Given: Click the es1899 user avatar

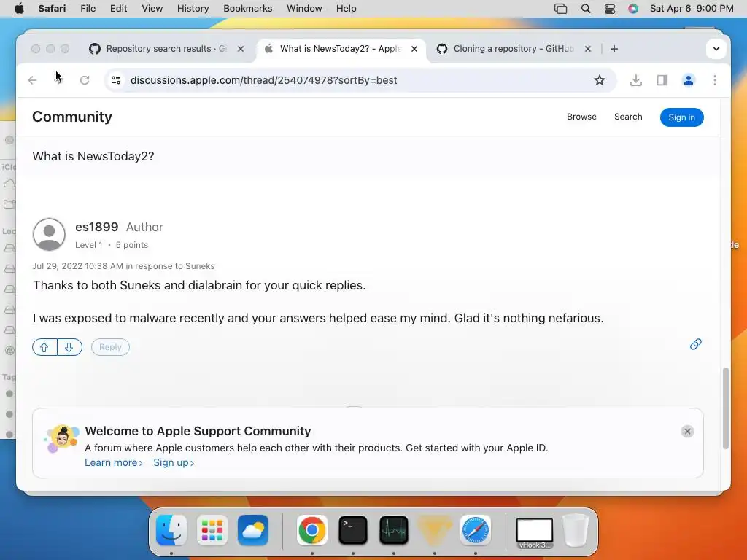Looking at the screenshot, I should coord(49,234).
